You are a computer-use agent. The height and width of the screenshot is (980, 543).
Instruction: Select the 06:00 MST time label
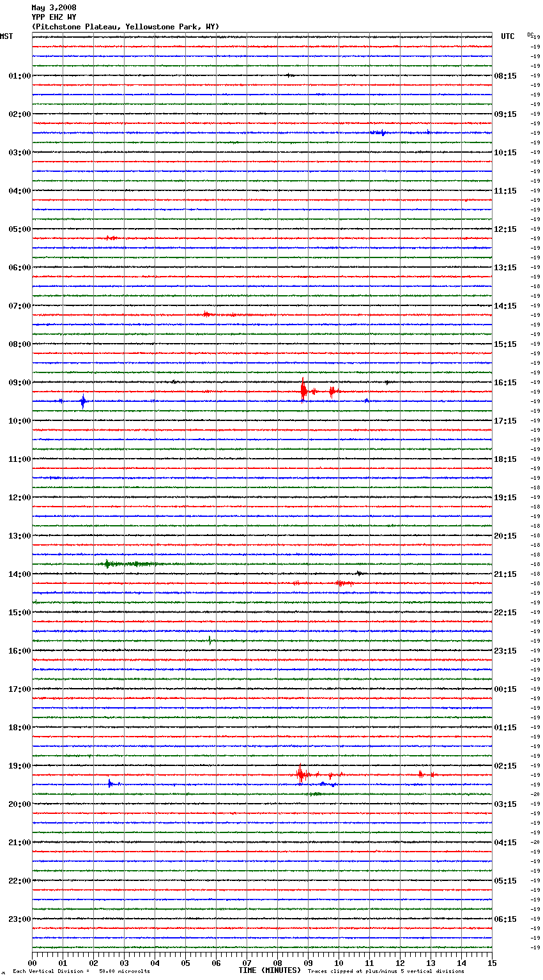pyautogui.click(x=20, y=268)
